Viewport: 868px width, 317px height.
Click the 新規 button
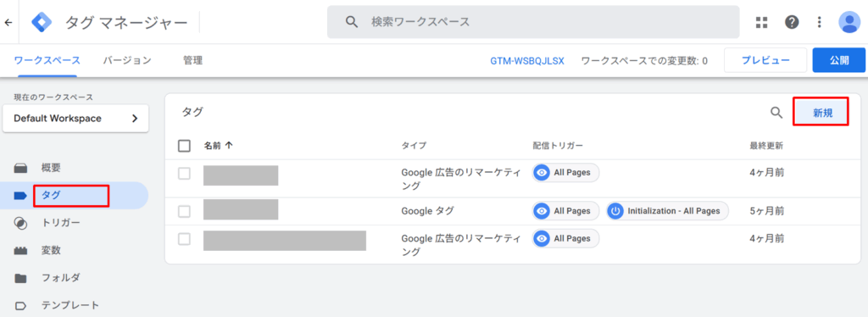[x=821, y=113]
